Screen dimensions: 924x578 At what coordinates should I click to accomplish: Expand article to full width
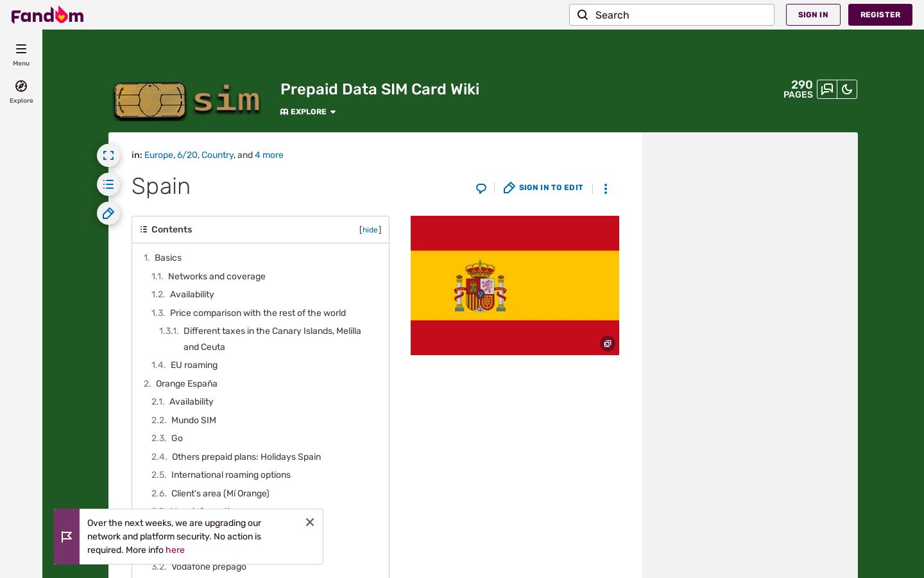point(108,155)
